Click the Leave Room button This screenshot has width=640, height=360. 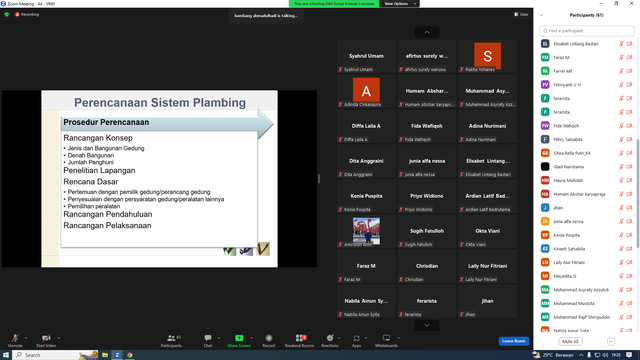(513, 341)
